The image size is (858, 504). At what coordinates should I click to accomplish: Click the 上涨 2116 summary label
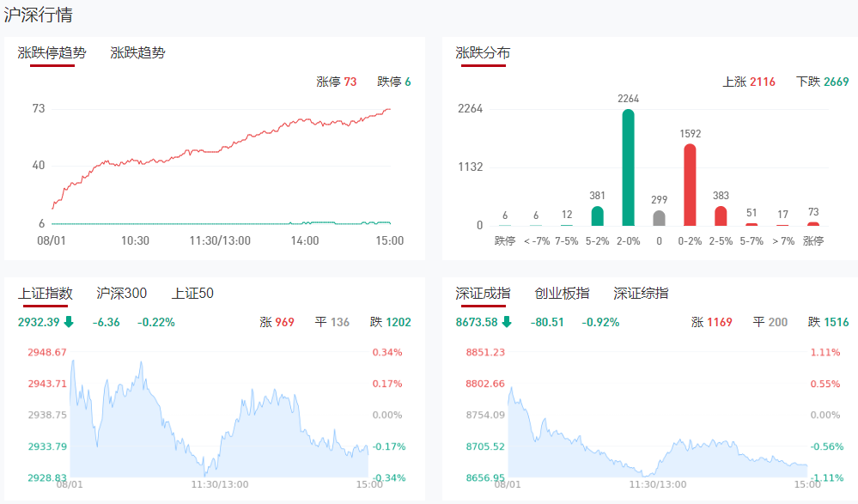coord(749,82)
